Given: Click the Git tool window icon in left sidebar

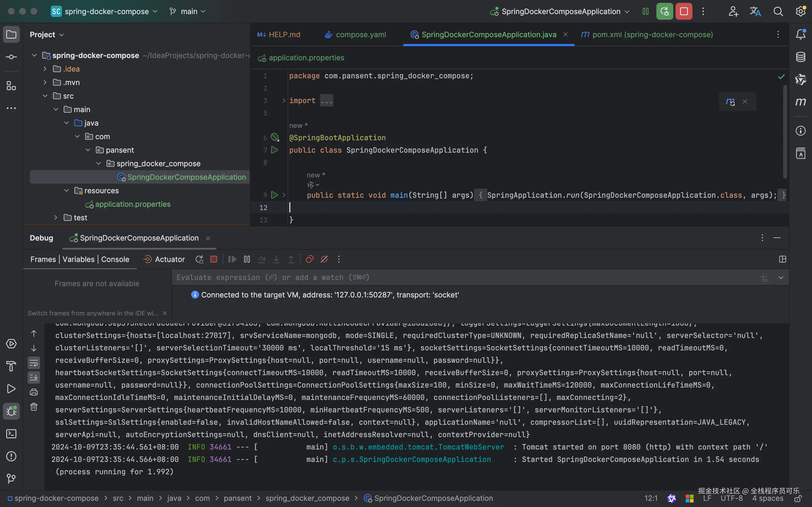Looking at the screenshot, I should (x=11, y=479).
